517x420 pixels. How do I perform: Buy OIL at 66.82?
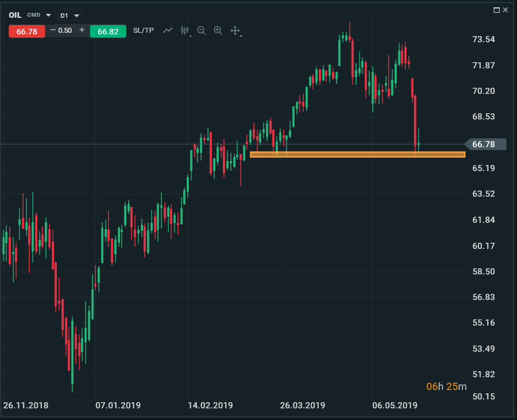point(108,31)
